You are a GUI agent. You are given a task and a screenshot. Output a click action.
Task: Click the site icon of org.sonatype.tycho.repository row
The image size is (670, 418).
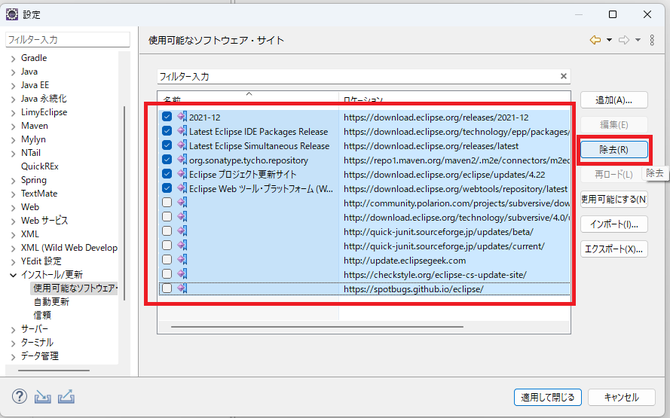(182, 159)
